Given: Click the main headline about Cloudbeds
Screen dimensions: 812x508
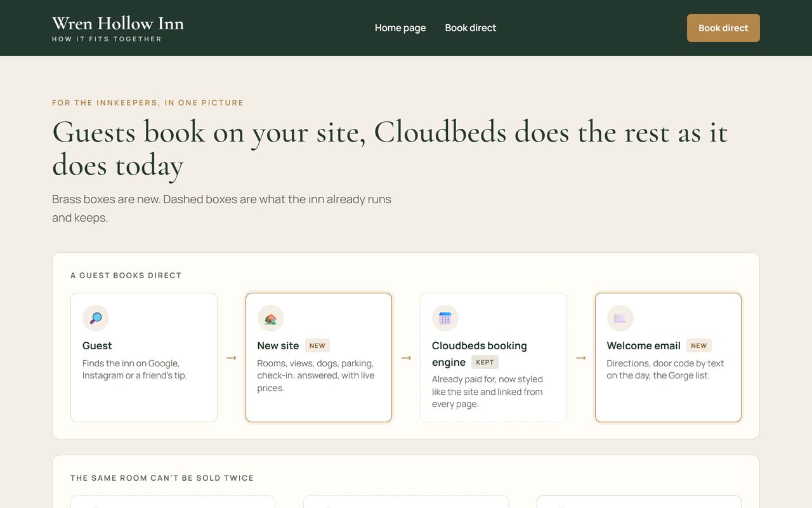Looking at the screenshot, I should click(390, 149).
